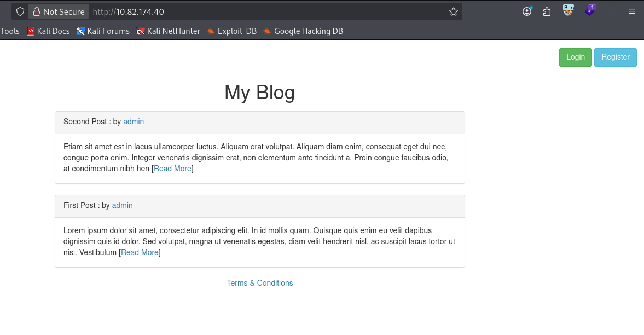
Task: Open Read More of Second Post
Action: [172, 169]
